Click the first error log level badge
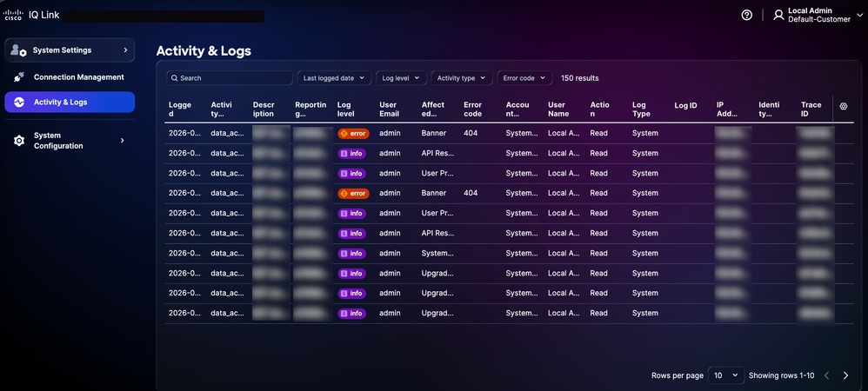Screen dimensions: 868x391 (353, 133)
